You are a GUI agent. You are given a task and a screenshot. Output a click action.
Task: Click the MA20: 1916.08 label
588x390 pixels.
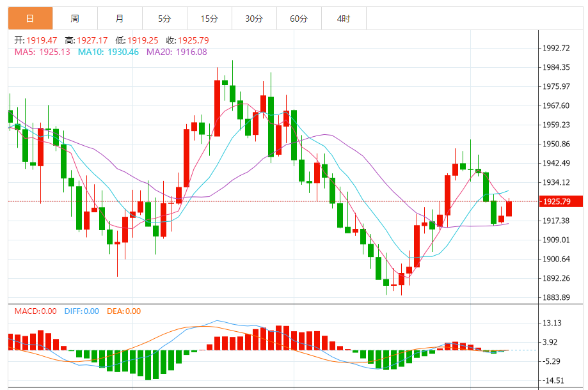(177, 52)
